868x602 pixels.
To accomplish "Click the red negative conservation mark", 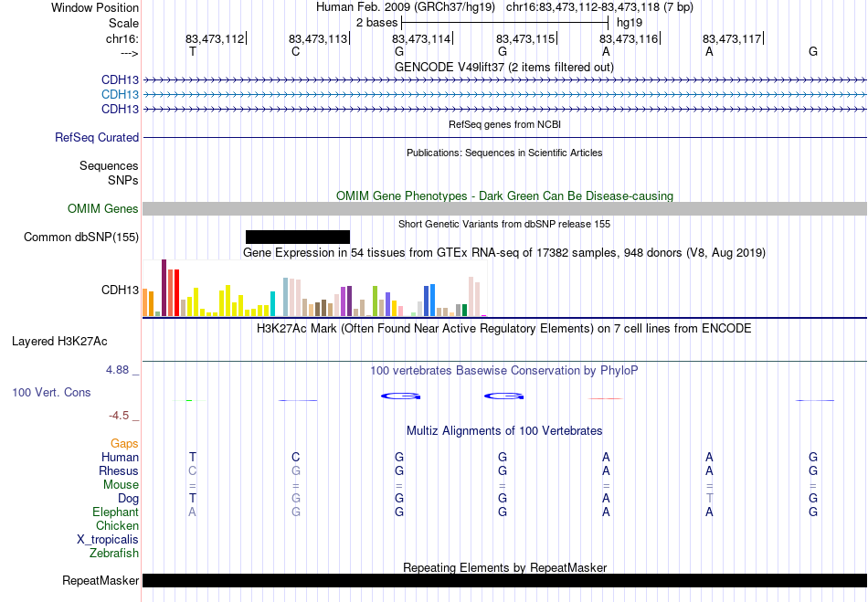I will (x=606, y=398).
